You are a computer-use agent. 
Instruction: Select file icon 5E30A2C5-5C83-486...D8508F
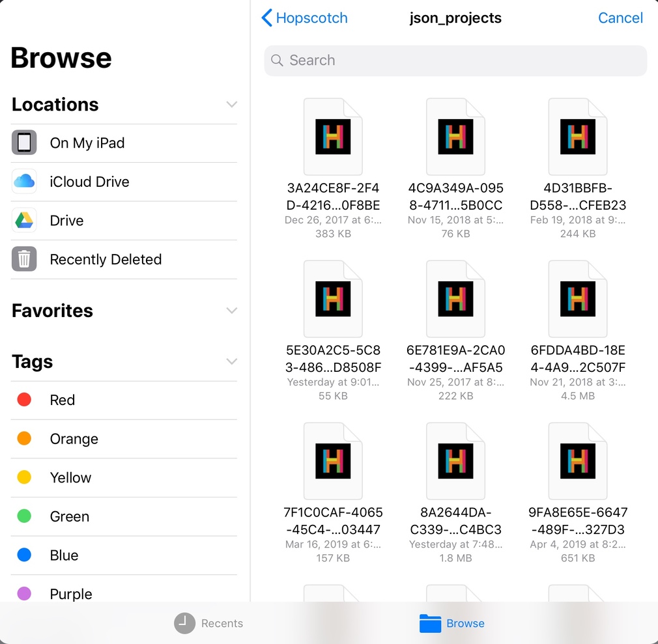(333, 299)
